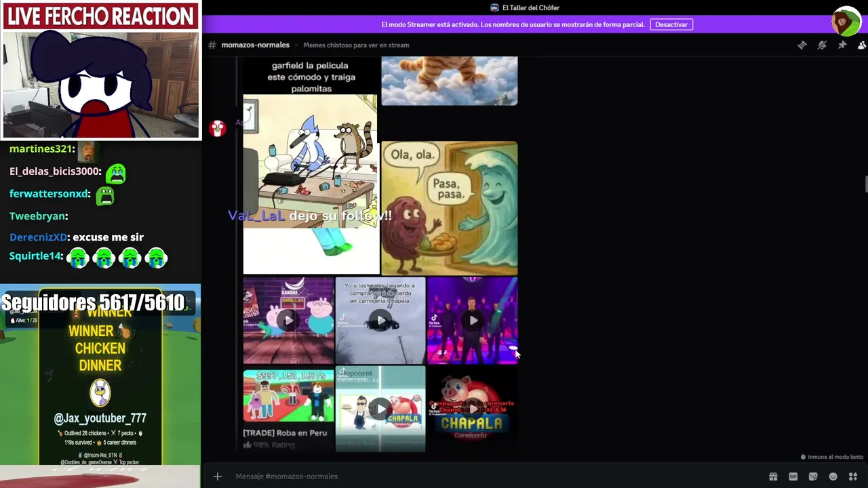868x488 pixels.
Task: Click the 'Memes chistoso para ver en stream' topic
Action: 356,45
